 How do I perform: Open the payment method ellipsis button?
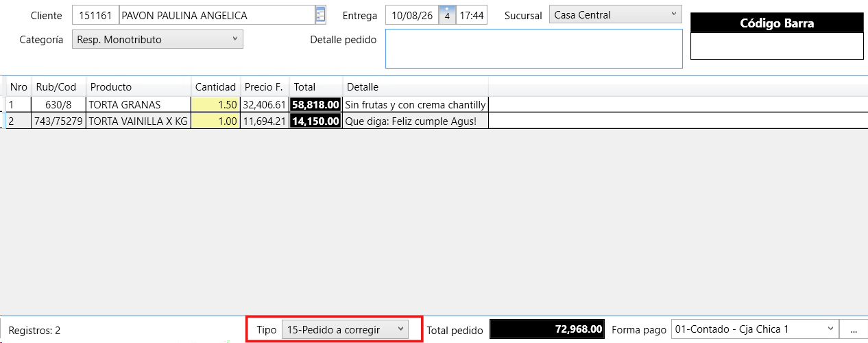(x=853, y=330)
